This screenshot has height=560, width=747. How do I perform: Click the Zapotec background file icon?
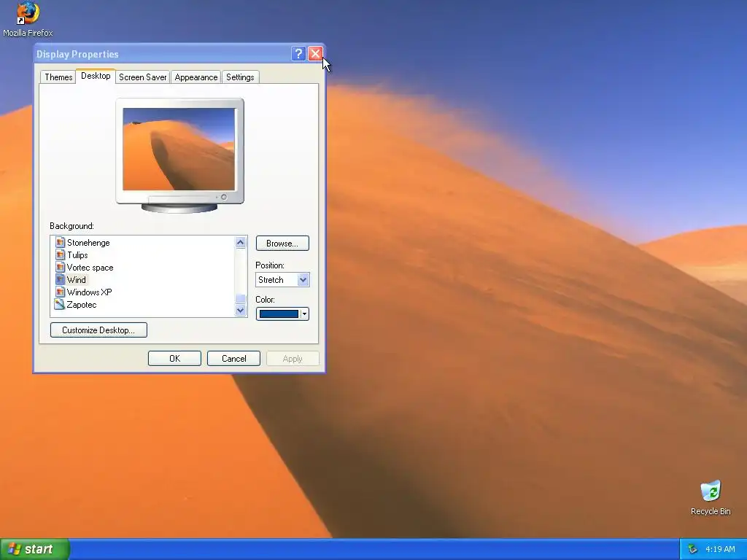point(60,304)
